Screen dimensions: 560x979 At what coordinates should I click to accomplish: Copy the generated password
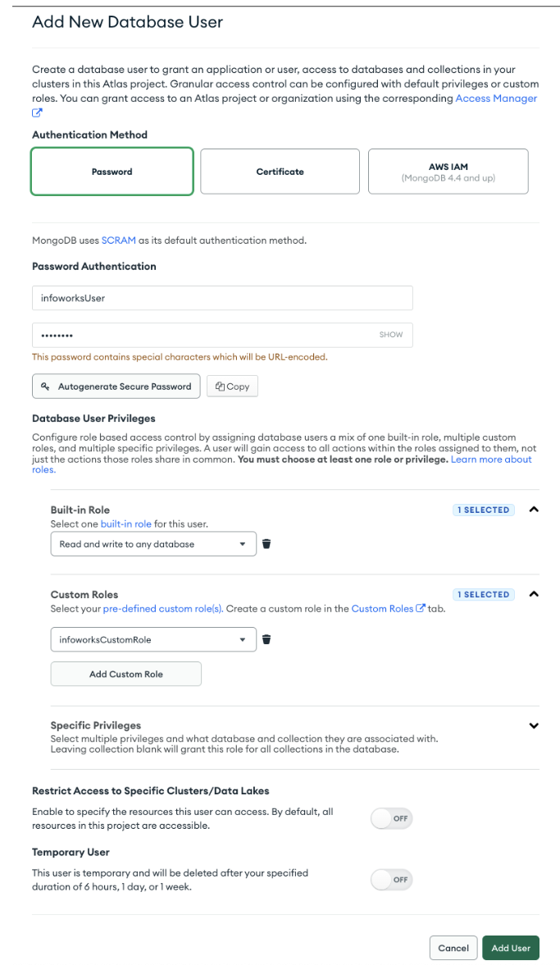233,387
